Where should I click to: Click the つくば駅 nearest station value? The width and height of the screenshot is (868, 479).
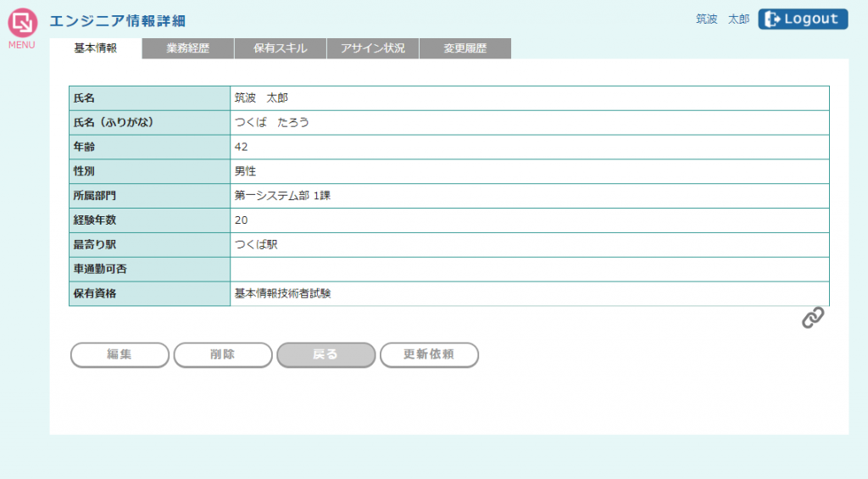[256, 245]
